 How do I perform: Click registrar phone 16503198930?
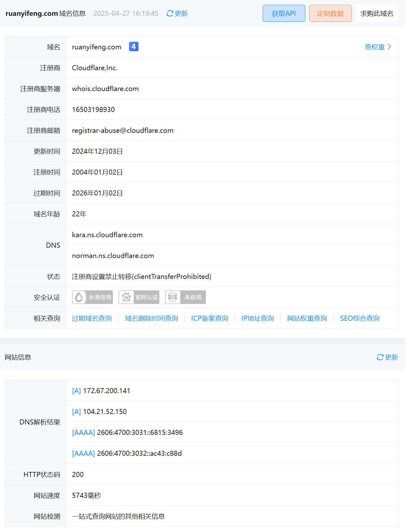click(93, 109)
